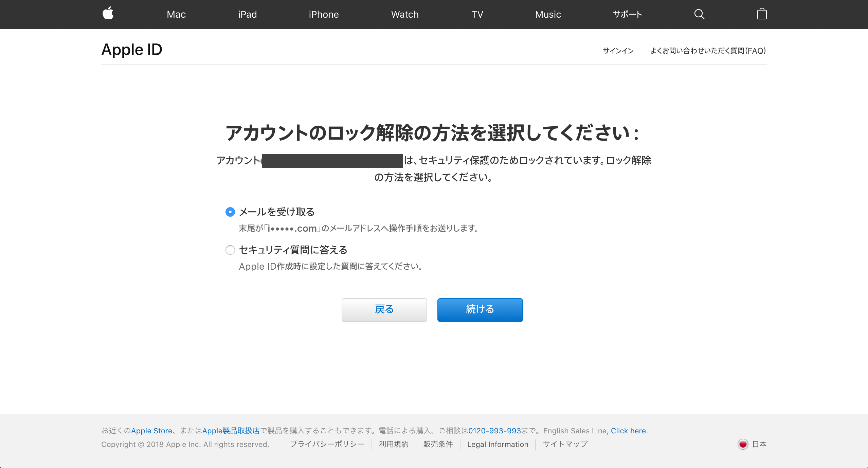This screenshot has width=868, height=468.
Task: Open the Apple Store footer link
Action: pos(151,431)
